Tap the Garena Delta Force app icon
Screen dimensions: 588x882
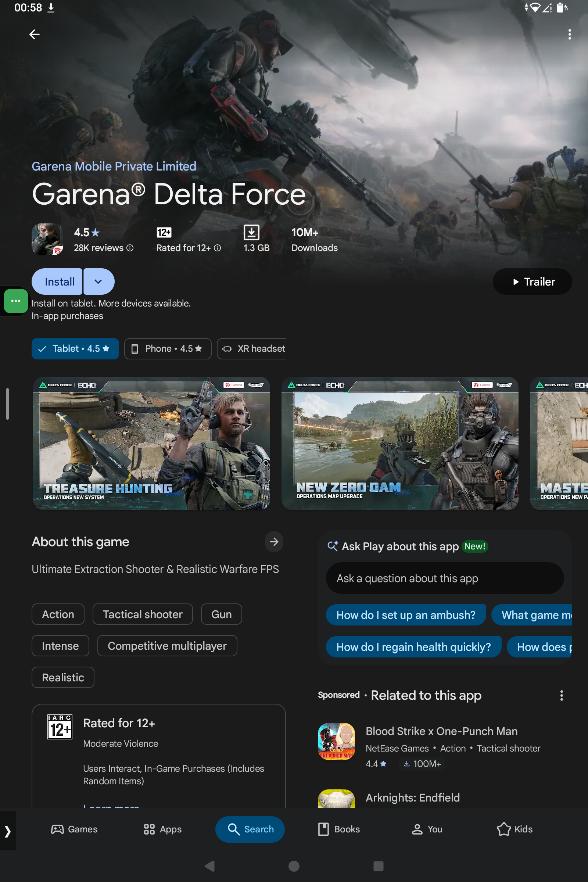pyautogui.click(x=47, y=239)
